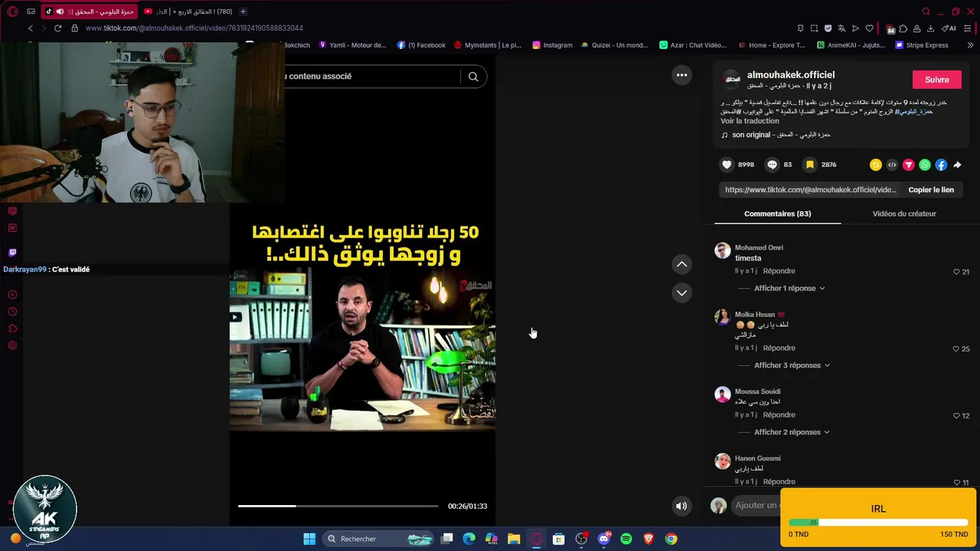Click the taskbar Rechercher search box
The image size is (980, 551).
pos(379,539)
